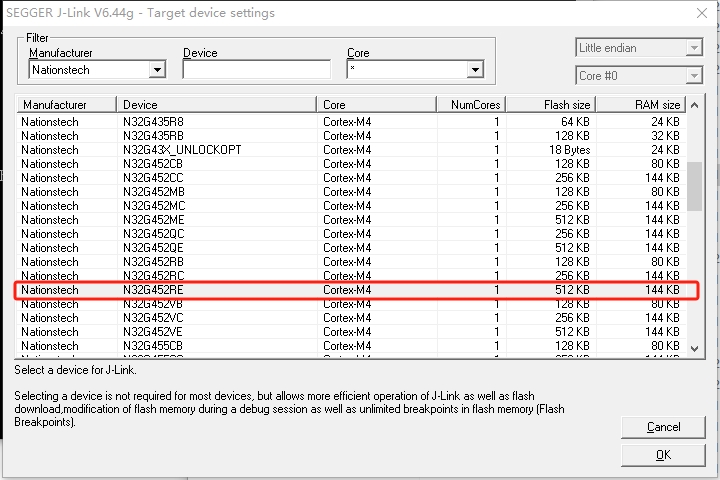Select the N32G452VE device row
This screenshot has height=480, width=720.
point(352,332)
